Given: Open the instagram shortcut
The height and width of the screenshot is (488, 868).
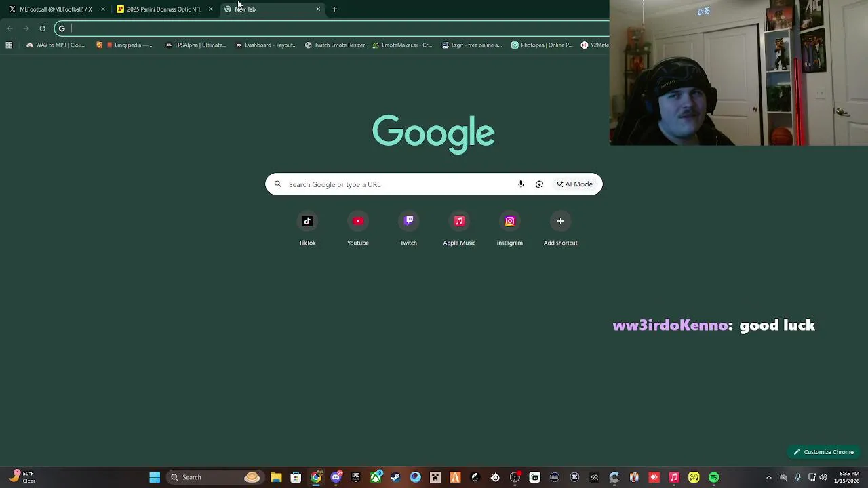Looking at the screenshot, I should (x=510, y=229).
